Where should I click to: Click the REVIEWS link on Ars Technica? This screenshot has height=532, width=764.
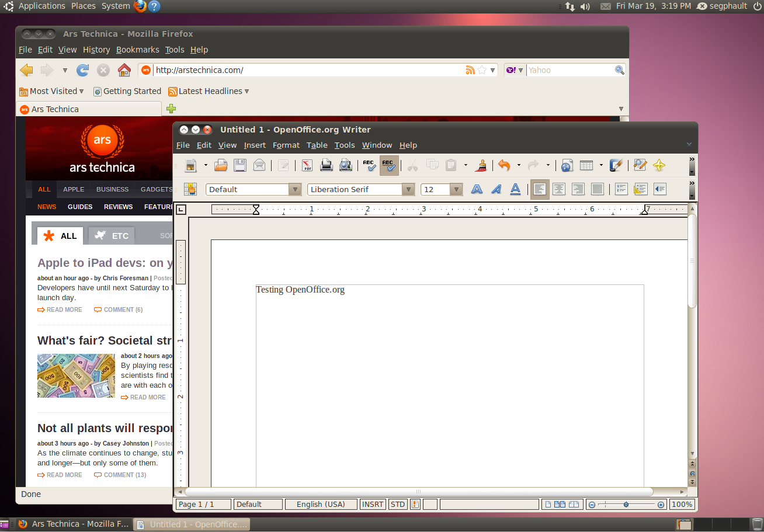118,207
